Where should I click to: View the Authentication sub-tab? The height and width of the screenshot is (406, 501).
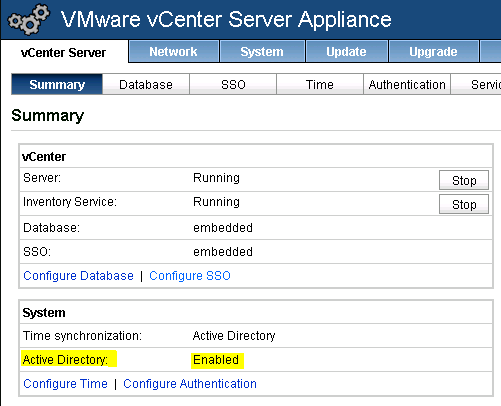[x=407, y=84]
